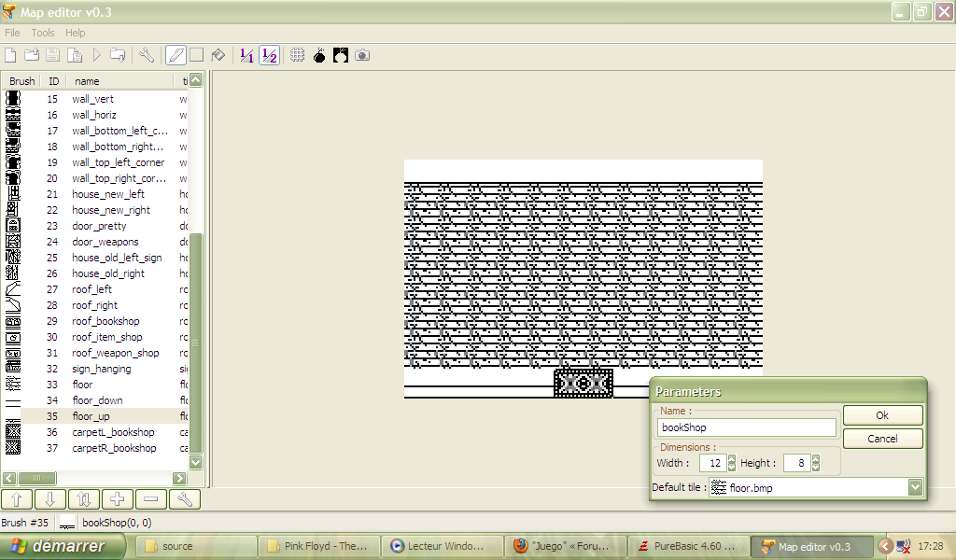
Task: Toggle the 1/2 zoom scale button
Action: (269, 55)
